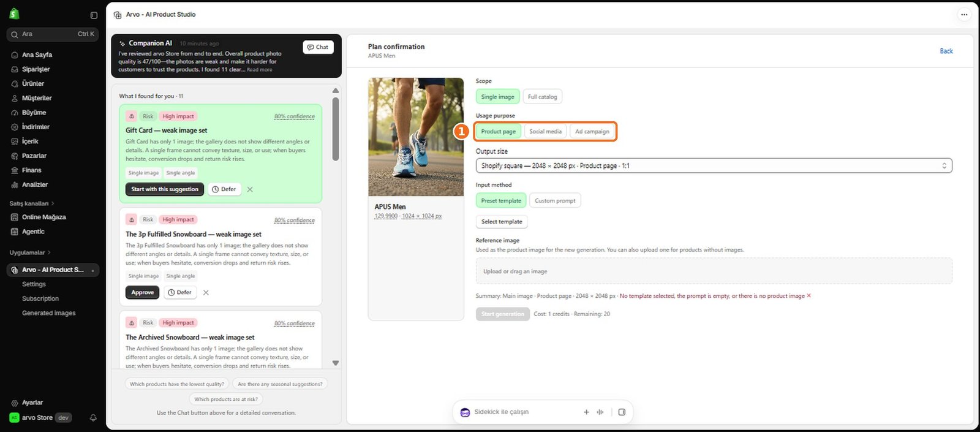Select the Full catalog scope option

click(543, 97)
